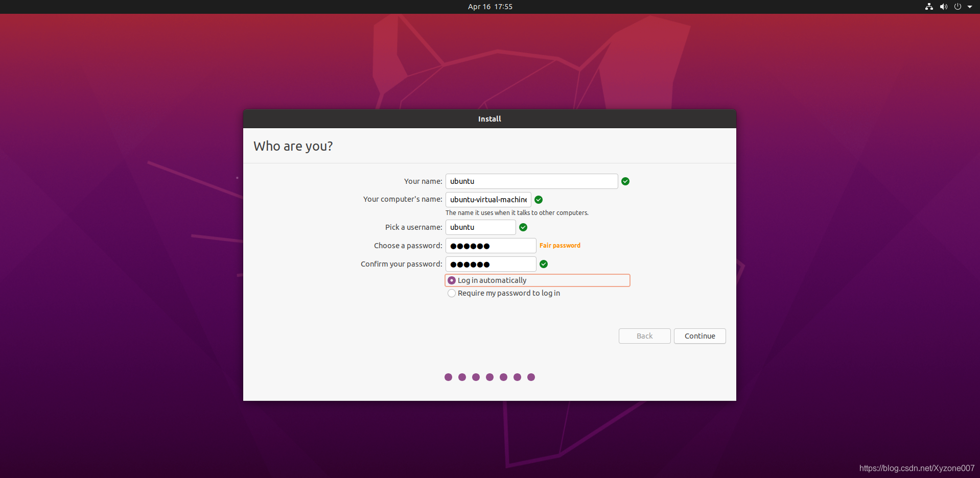Click the green checkmark beside Confirm password field
The image size is (980, 478).
544,264
